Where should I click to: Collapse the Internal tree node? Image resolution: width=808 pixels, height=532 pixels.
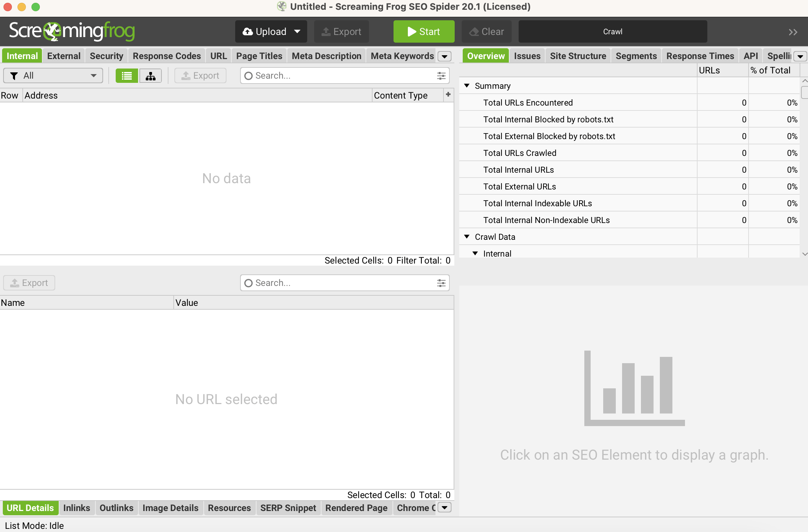pyautogui.click(x=475, y=253)
